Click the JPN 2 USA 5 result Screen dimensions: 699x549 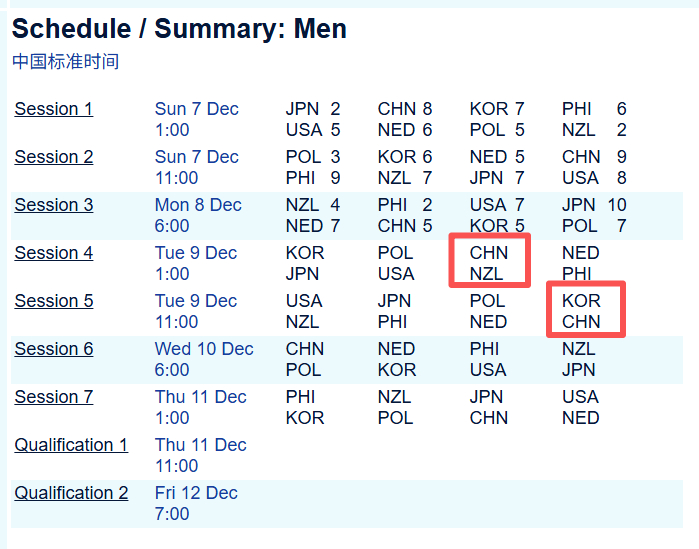(313, 119)
